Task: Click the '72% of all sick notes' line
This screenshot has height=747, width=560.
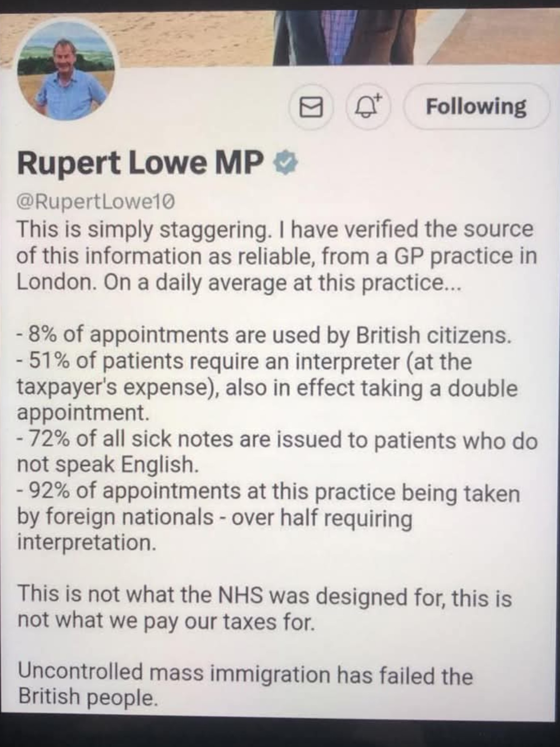Action: point(277,440)
